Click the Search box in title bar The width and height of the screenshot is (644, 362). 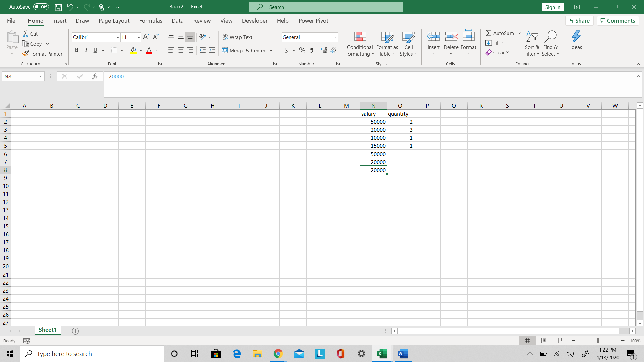(326, 7)
